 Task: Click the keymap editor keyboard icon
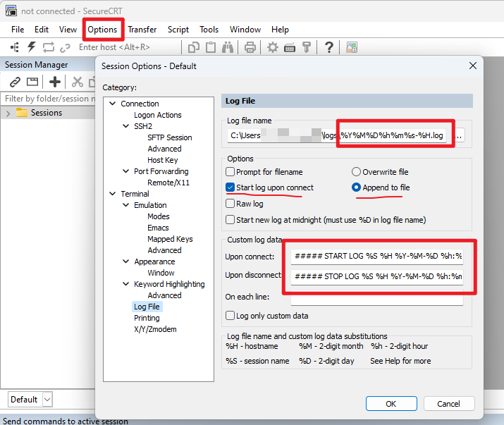point(290,48)
